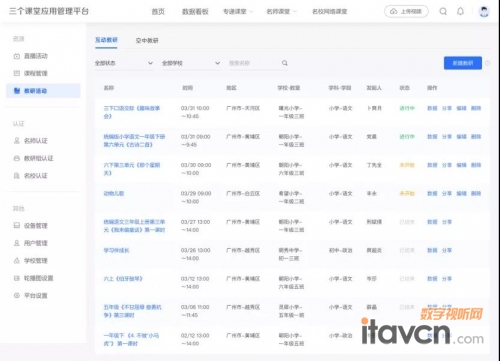Click the search magnifier in top bar

tap(443, 11)
